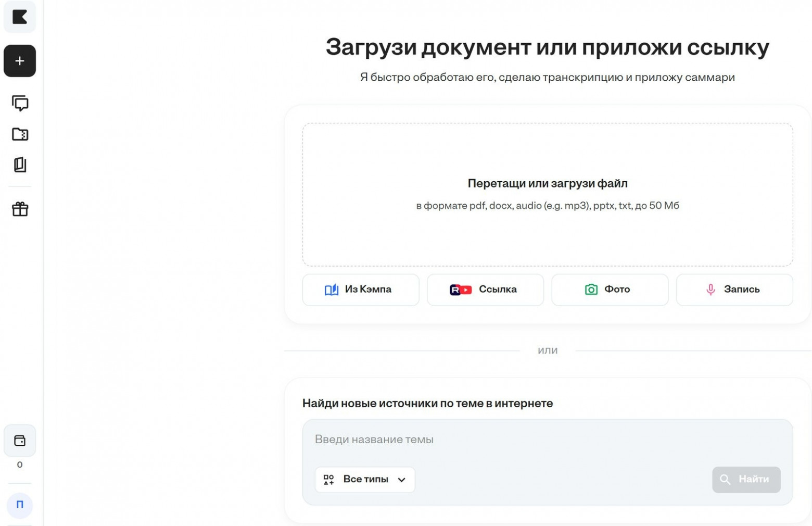Viewport: 812px width, 526px height.
Task: Click the Загрузи документ или приложи ссылку heading
Action: (x=548, y=47)
